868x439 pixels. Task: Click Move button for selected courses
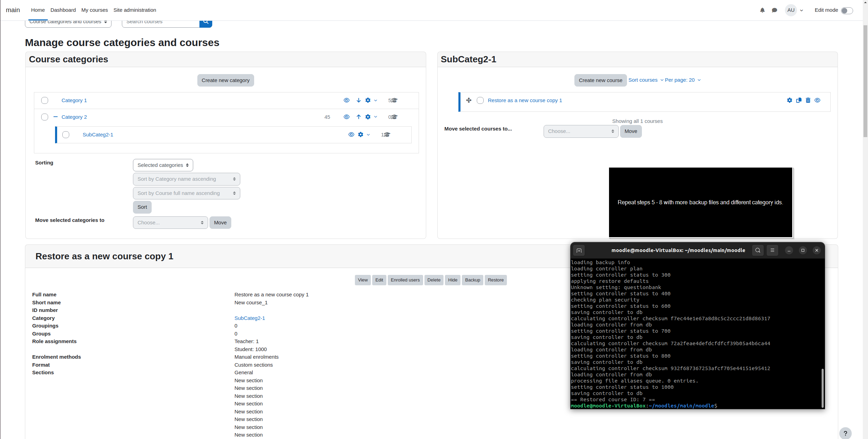click(x=631, y=131)
